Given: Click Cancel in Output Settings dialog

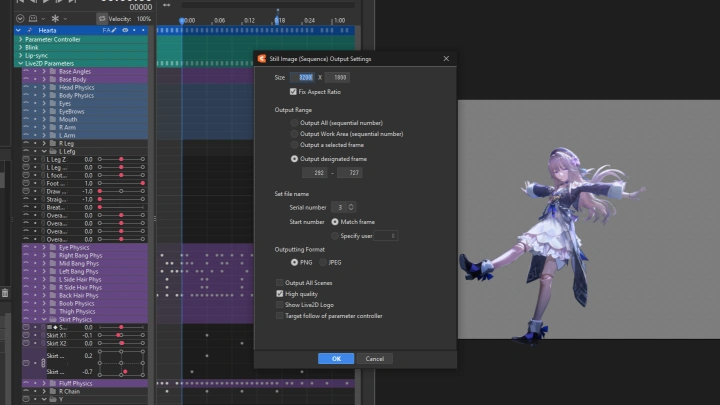Looking at the screenshot, I should [375, 359].
